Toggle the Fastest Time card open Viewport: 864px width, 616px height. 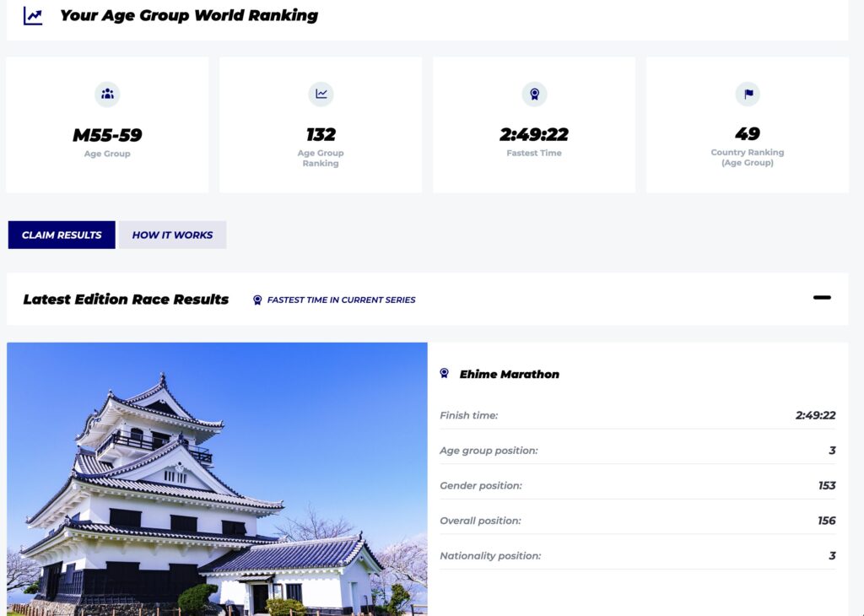click(x=534, y=124)
